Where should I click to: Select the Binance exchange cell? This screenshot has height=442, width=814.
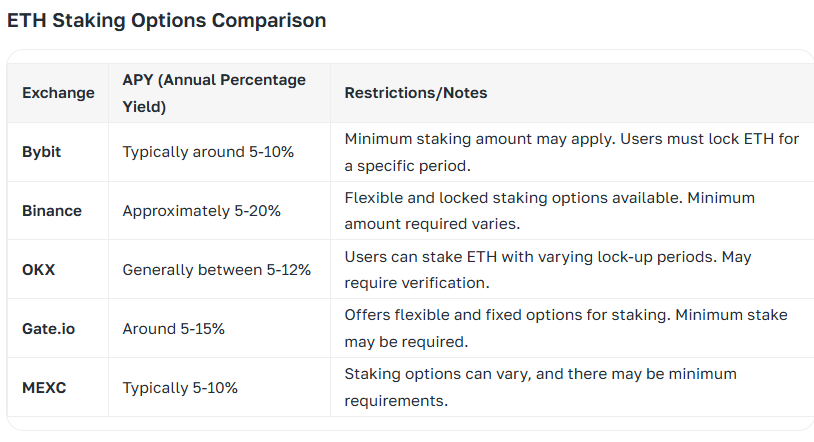(x=52, y=211)
